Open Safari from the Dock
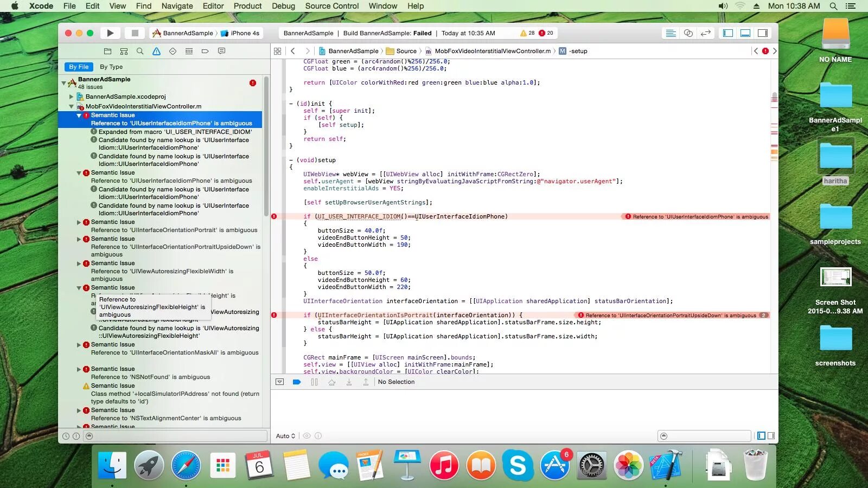This screenshot has height=488, width=868. coord(186,465)
